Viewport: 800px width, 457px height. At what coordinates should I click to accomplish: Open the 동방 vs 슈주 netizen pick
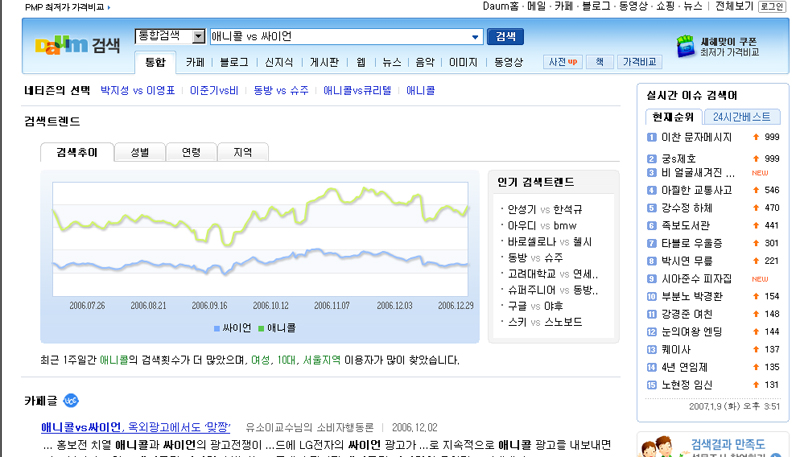[x=281, y=90]
